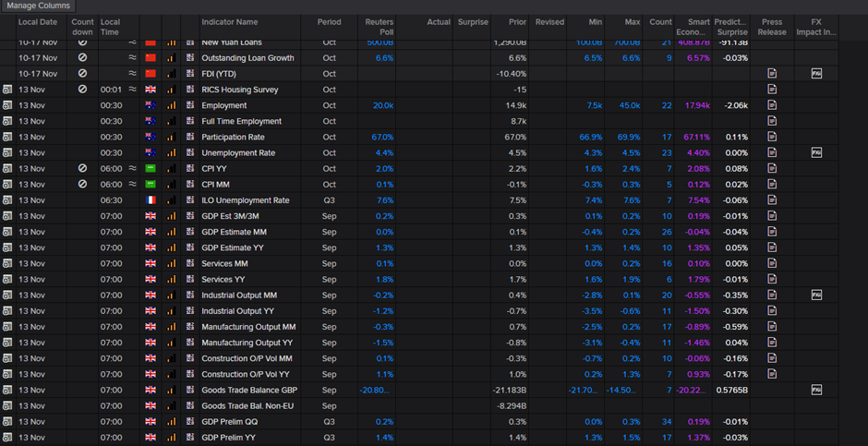Click France flag on ILO Unemployment Rate row
This screenshot has height=446, width=868.
151,200
